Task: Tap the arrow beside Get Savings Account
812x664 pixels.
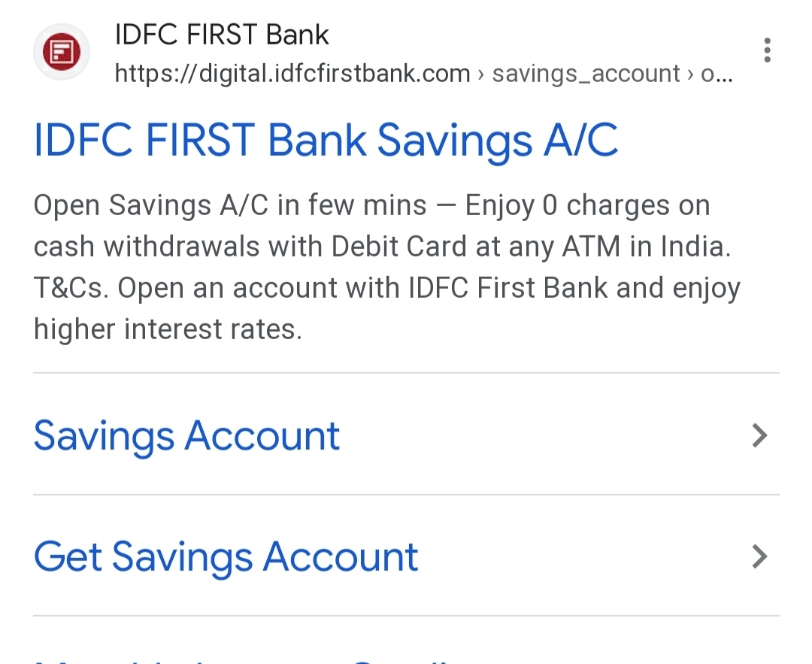Action: [760, 556]
